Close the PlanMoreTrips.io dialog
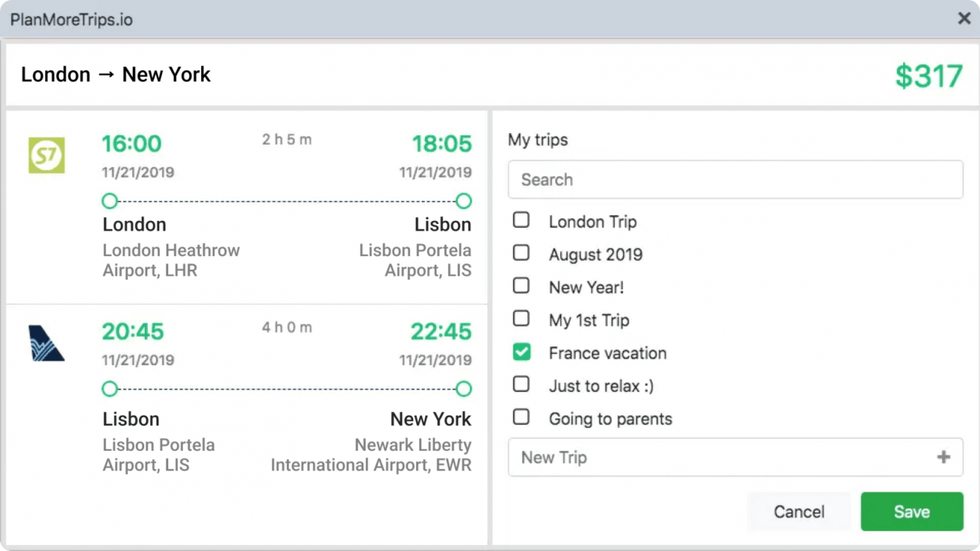The image size is (980, 551). click(x=964, y=19)
